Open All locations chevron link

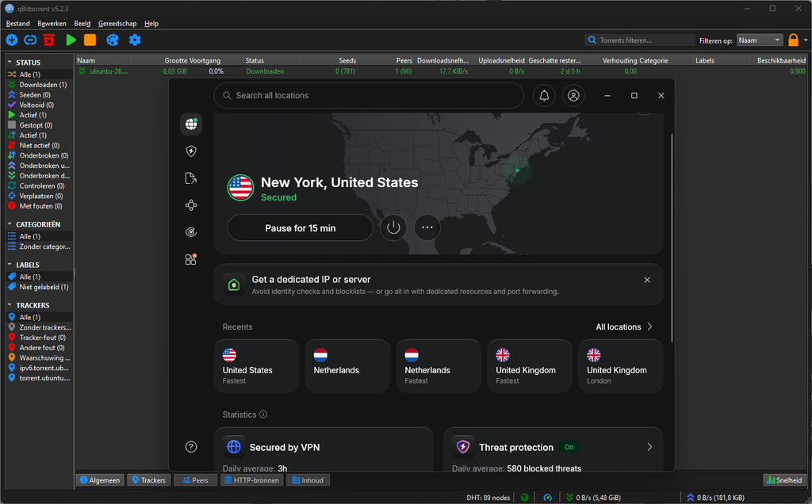[624, 327]
